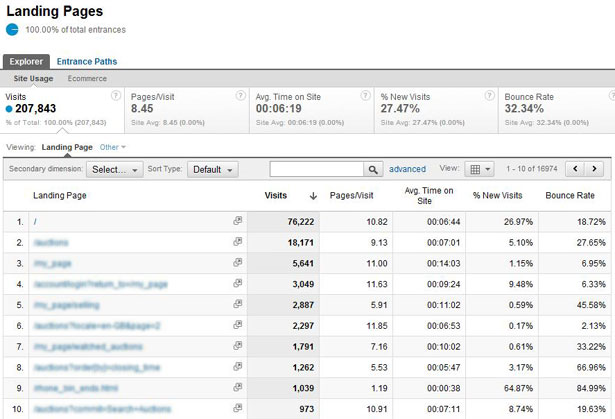Sort by Visits column header
This screenshot has width=615, height=419.
[275, 195]
